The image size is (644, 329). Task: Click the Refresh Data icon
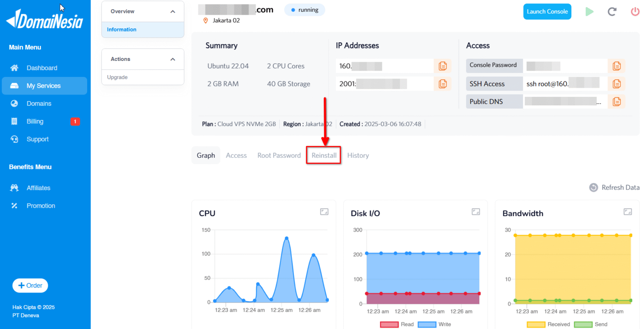click(x=593, y=188)
